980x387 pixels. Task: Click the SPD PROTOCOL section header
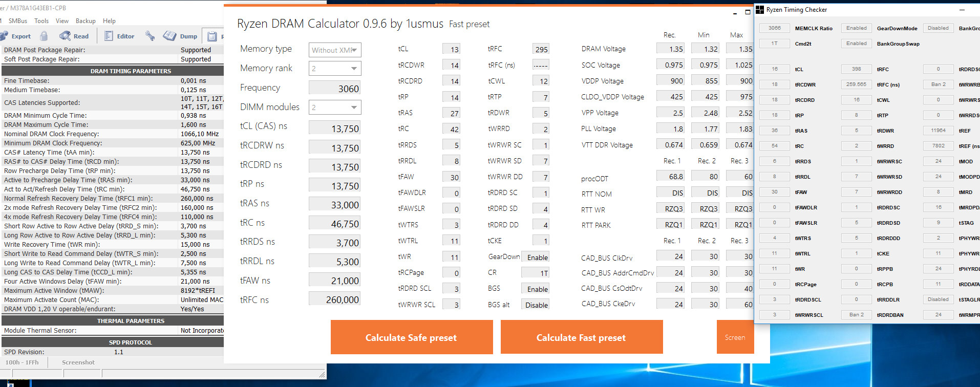pos(113,342)
